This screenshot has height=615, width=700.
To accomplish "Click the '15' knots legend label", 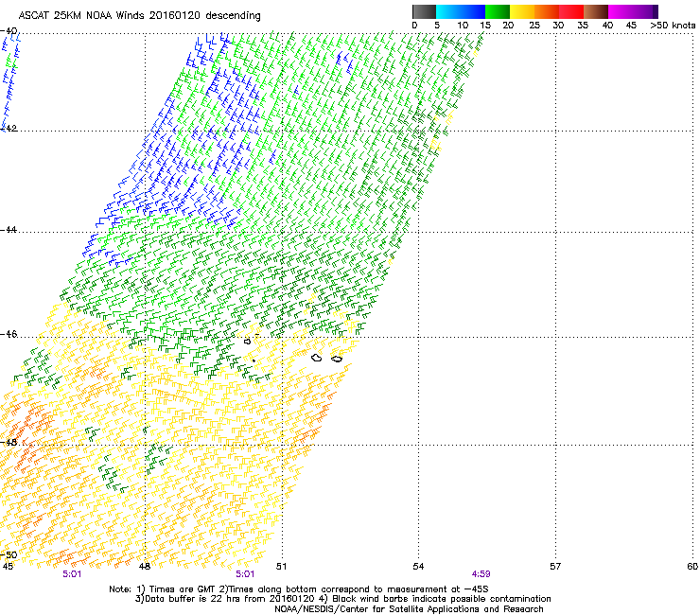I will click(485, 26).
